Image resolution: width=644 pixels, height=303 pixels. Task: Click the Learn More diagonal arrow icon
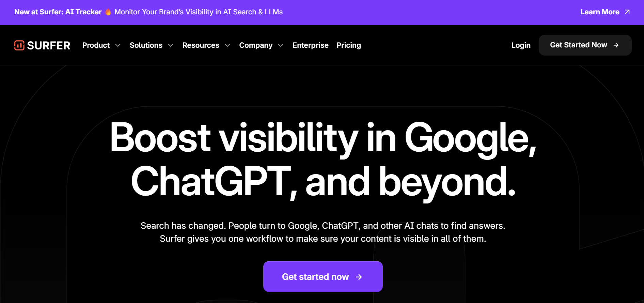click(x=627, y=12)
